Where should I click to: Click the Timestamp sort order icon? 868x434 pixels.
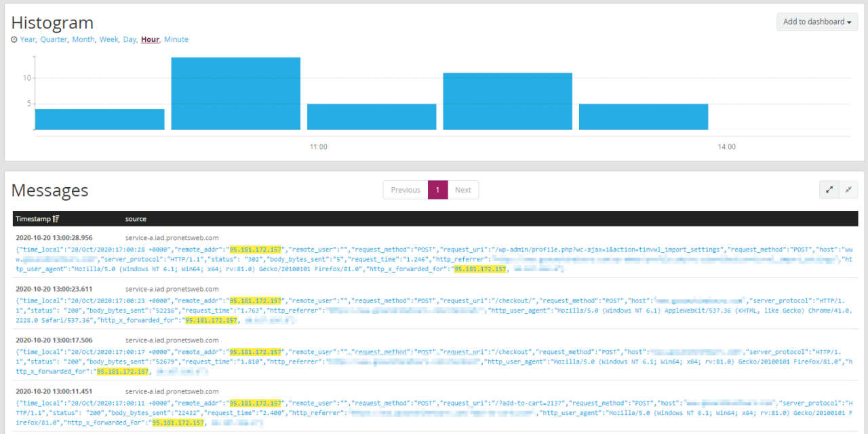(x=56, y=219)
